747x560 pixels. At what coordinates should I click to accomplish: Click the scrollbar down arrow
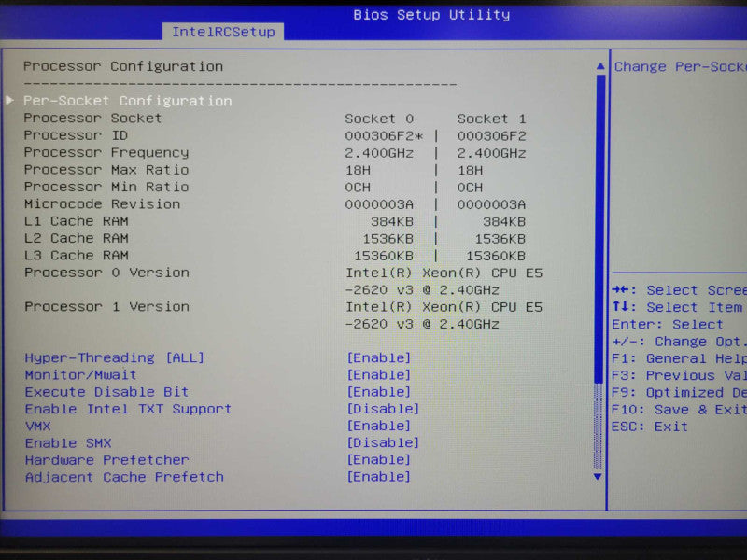coord(598,477)
